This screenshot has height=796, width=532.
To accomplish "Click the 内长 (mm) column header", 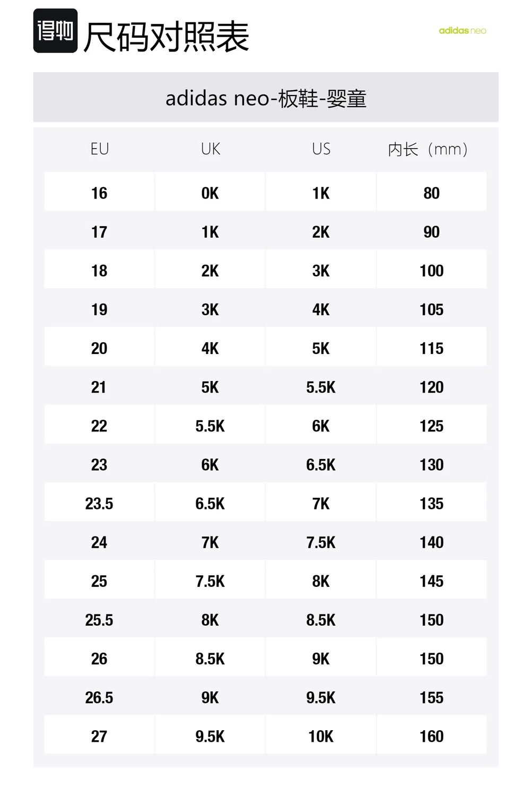I will point(428,150).
